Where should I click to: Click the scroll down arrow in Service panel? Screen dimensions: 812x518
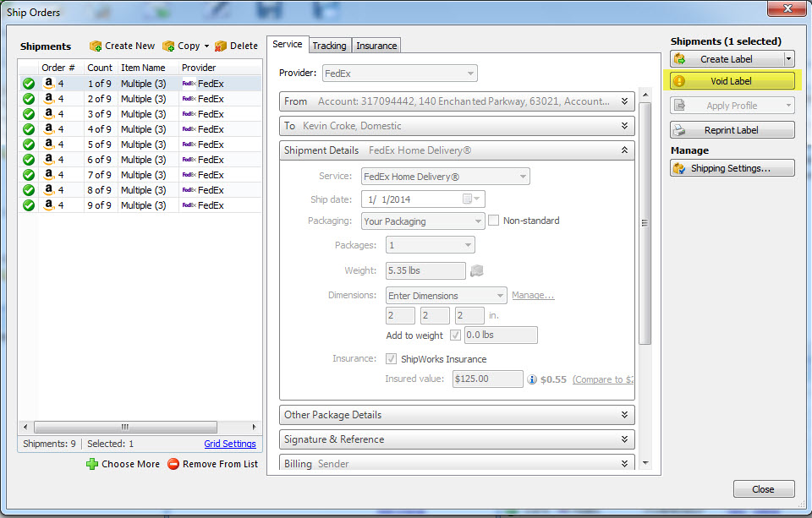pyautogui.click(x=645, y=462)
